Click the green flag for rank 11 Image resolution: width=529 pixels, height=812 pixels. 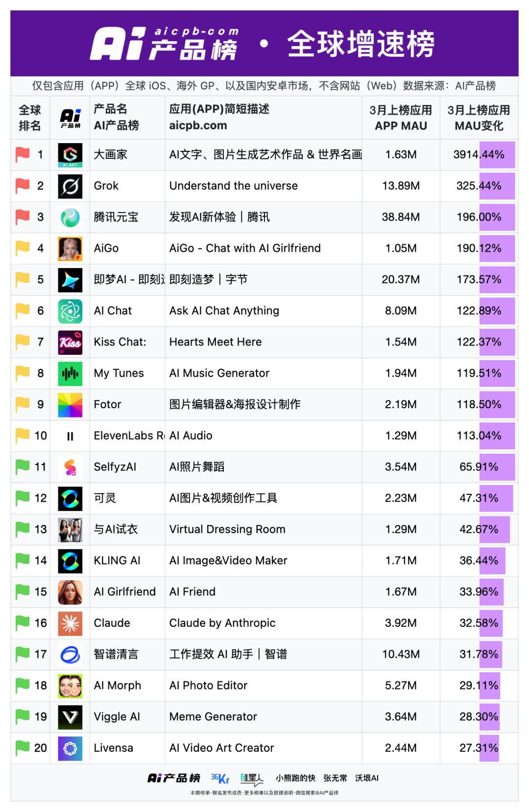tap(23, 467)
